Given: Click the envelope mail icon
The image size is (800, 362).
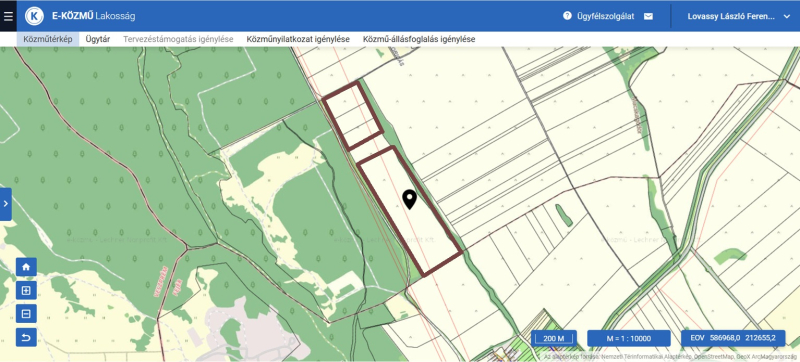Looking at the screenshot, I should point(648,16).
